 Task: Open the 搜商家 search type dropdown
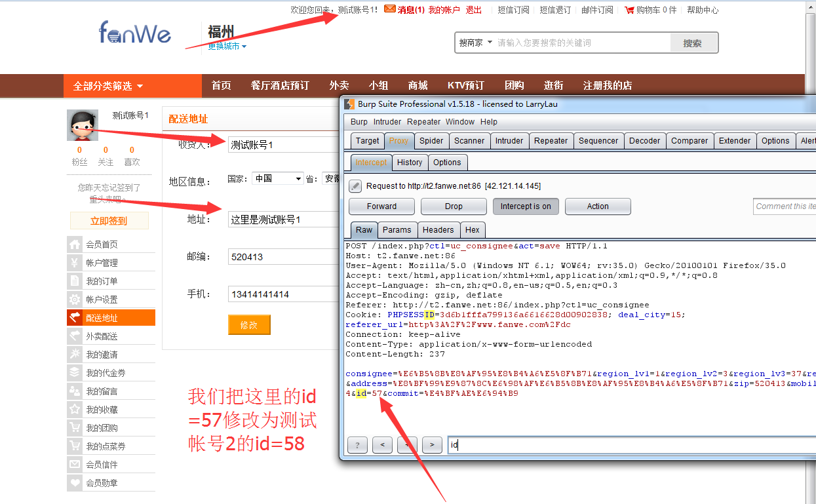[476, 43]
